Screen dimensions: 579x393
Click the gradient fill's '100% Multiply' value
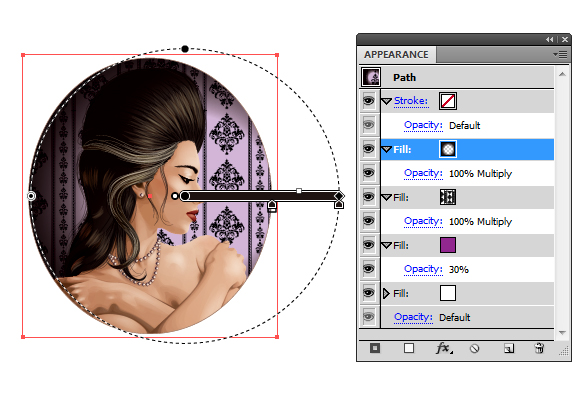pos(480,173)
